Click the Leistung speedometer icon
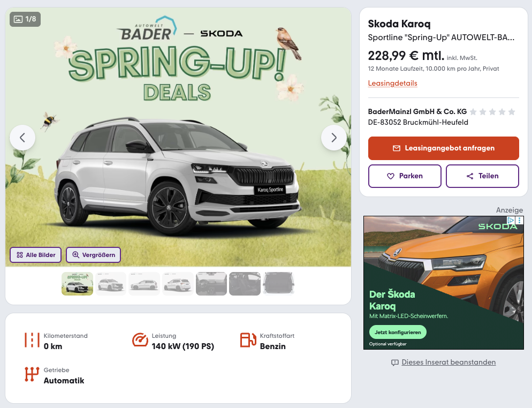This screenshot has height=408, width=532. point(140,341)
